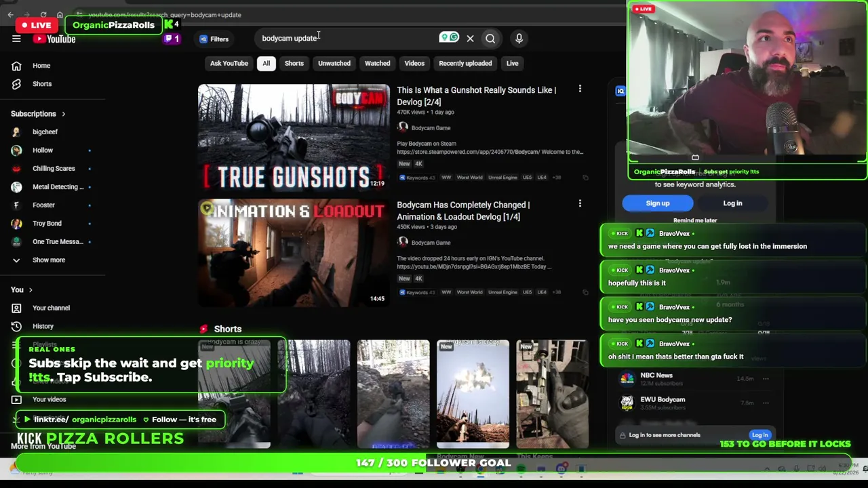868x488 pixels.
Task: Open more options for the Animation & Loadout video
Action: point(580,203)
